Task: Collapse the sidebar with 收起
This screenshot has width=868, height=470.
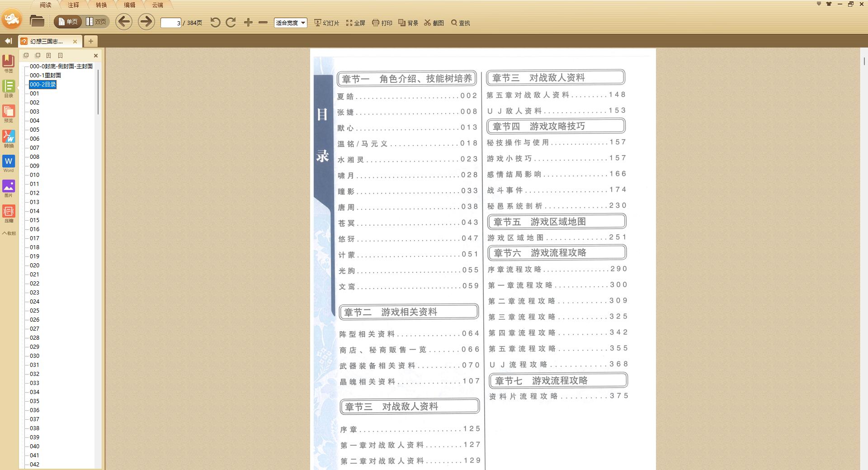Action: point(8,233)
